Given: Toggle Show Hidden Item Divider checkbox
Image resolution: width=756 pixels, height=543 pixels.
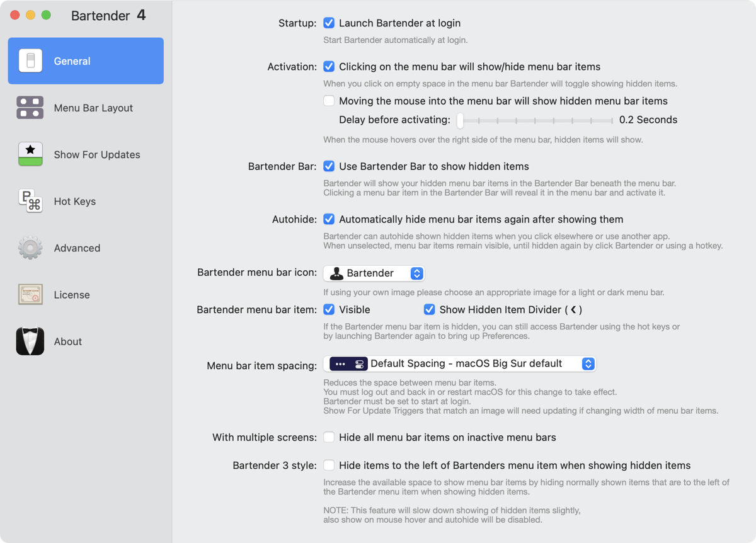Looking at the screenshot, I should 430,310.
